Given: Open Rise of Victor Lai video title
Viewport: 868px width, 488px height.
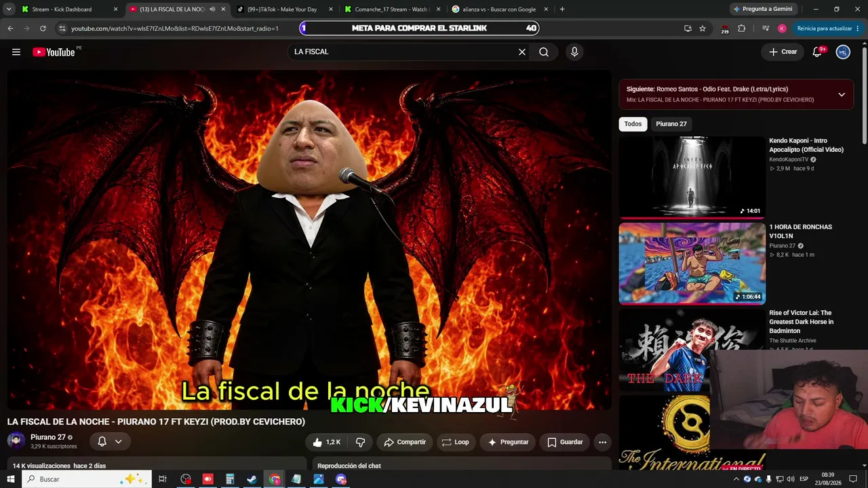Looking at the screenshot, I should [x=802, y=322].
